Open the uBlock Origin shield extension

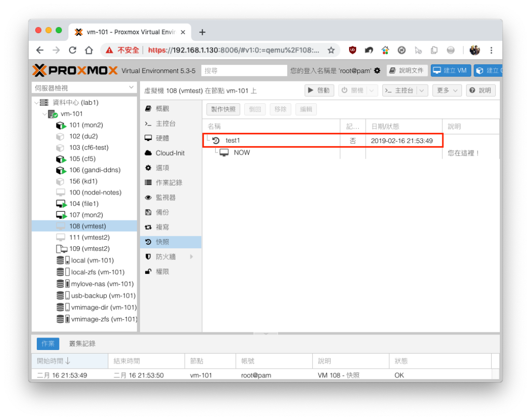click(x=353, y=50)
